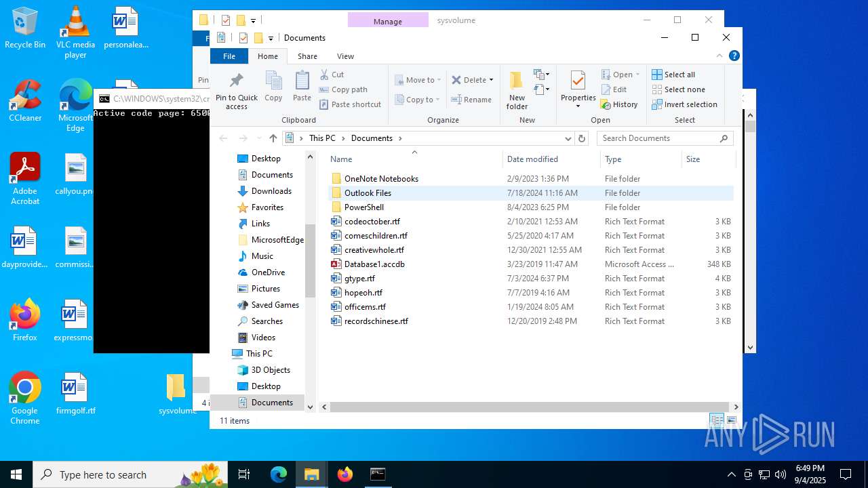Expand the Move to dropdown
The image size is (868, 488).
(x=439, y=80)
